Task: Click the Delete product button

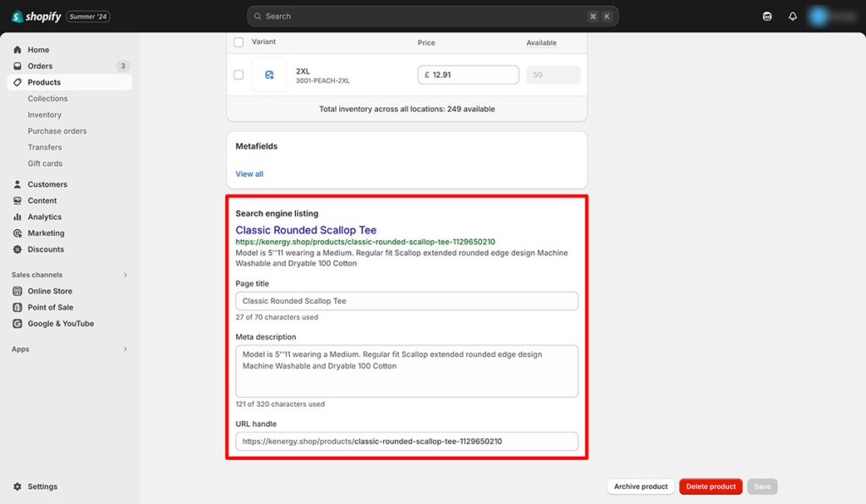Action: coord(710,486)
